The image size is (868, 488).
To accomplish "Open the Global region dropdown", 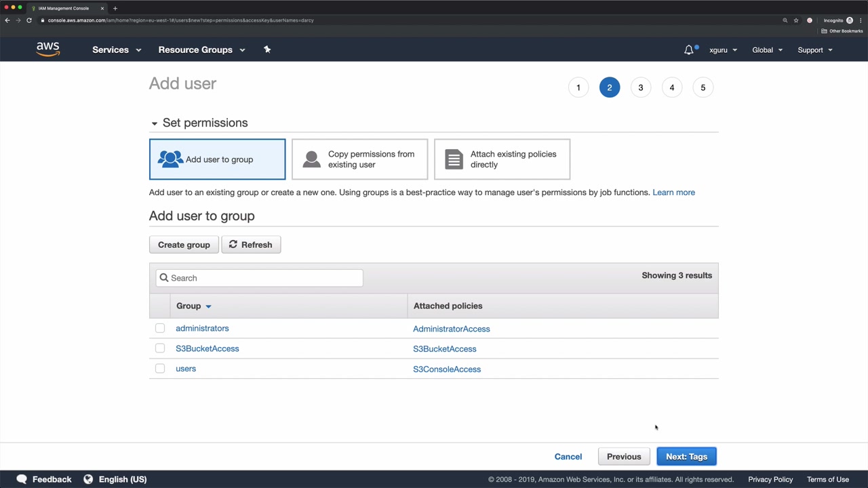I will click(x=767, y=50).
